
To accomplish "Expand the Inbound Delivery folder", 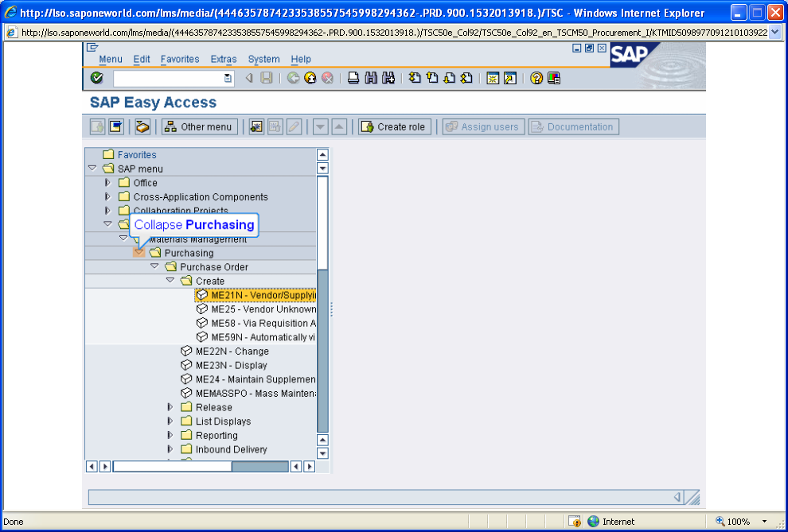I will 170,449.
